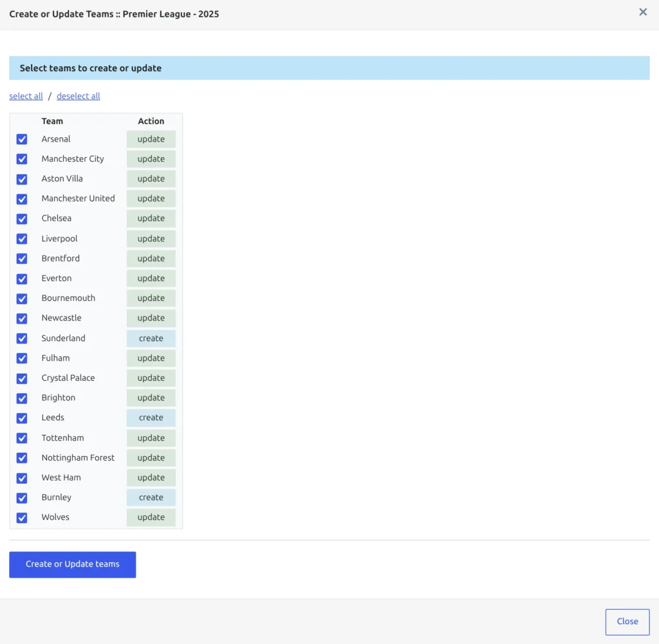This screenshot has width=659, height=644.
Task: Click Liverpool's update action label
Action: [151, 239]
